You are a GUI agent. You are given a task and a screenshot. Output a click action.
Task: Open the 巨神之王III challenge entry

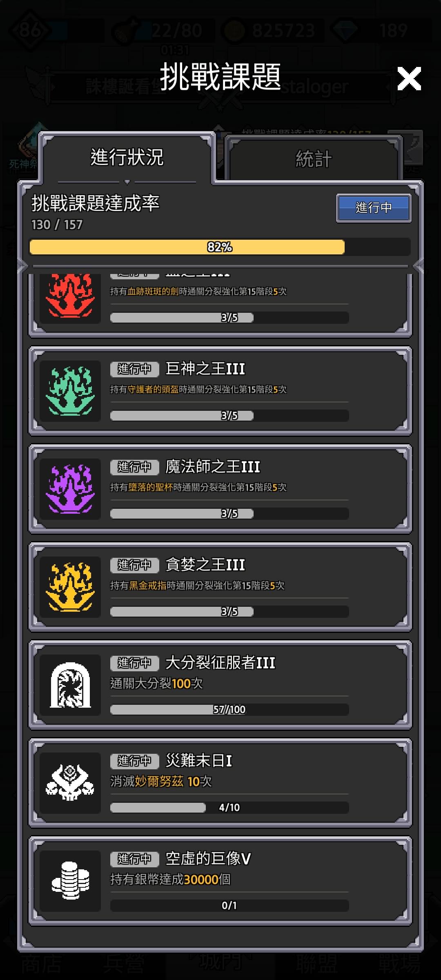point(220,391)
